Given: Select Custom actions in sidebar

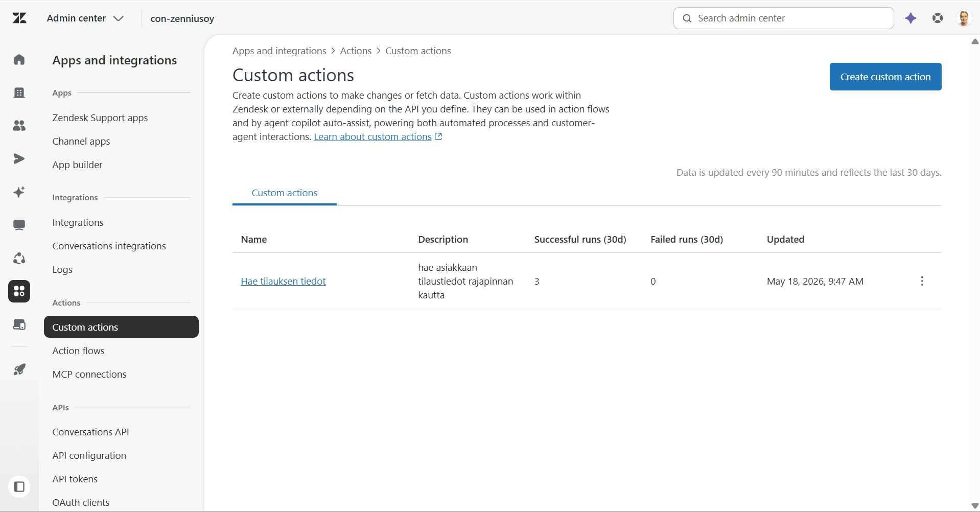Looking at the screenshot, I should (121, 327).
